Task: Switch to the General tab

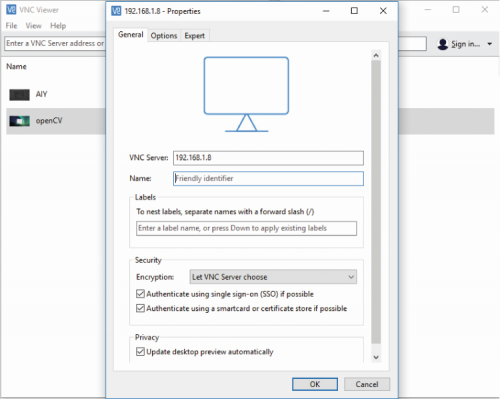Action: tap(131, 35)
